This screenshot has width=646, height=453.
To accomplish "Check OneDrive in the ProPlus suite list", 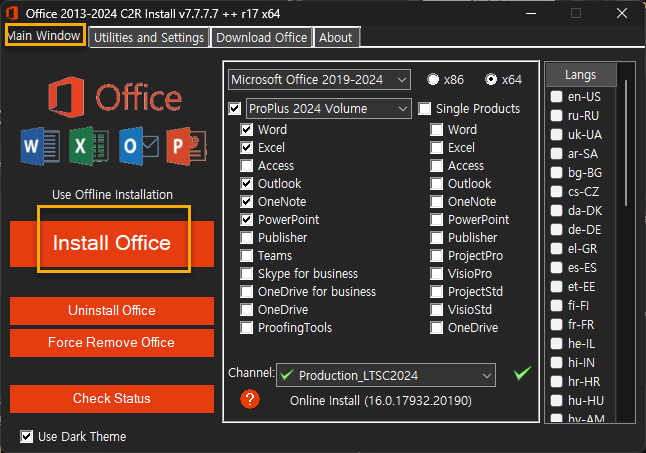I will pos(246,310).
